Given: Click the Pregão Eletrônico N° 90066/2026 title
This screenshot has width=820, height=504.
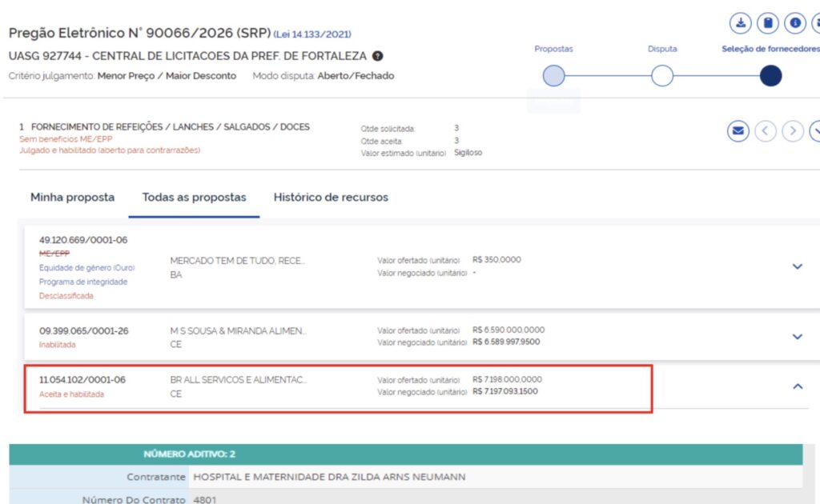Looking at the screenshot, I should [x=139, y=33].
